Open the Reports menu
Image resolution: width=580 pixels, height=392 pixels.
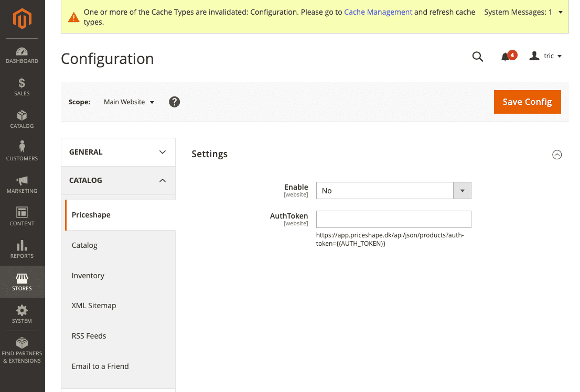(22, 249)
